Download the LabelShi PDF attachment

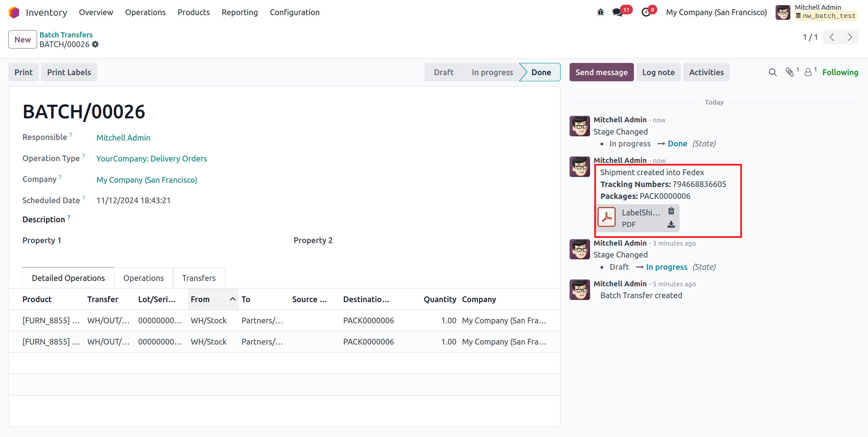point(671,224)
